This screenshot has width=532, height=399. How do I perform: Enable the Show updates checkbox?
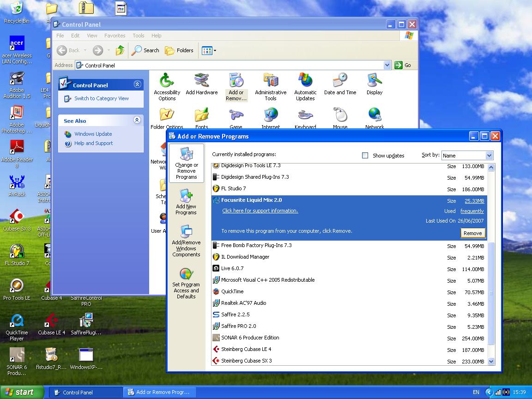pos(365,155)
